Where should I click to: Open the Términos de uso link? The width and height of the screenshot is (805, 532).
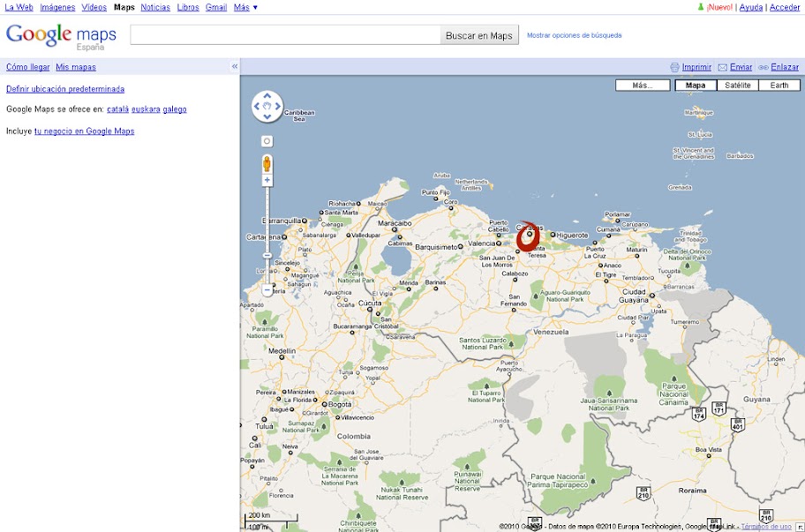tap(765, 527)
